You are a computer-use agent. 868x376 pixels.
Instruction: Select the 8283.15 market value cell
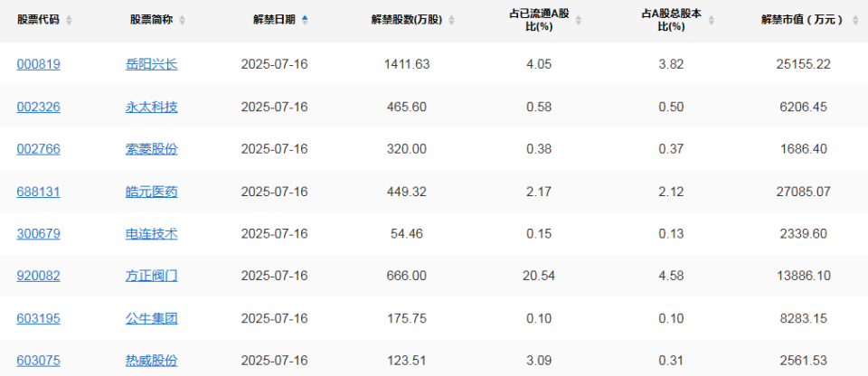click(x=803, y=318)
